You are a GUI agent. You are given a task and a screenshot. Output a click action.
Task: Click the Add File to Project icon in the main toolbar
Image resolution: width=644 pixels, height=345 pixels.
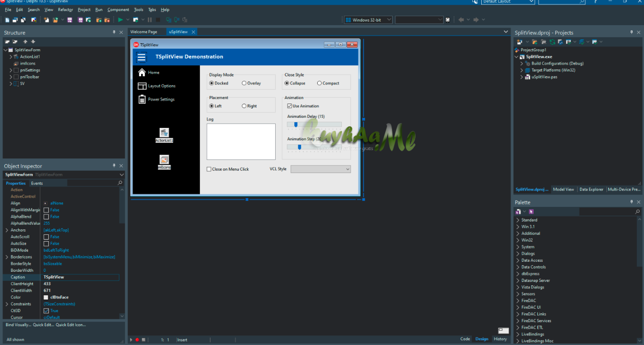coord(99,20)
